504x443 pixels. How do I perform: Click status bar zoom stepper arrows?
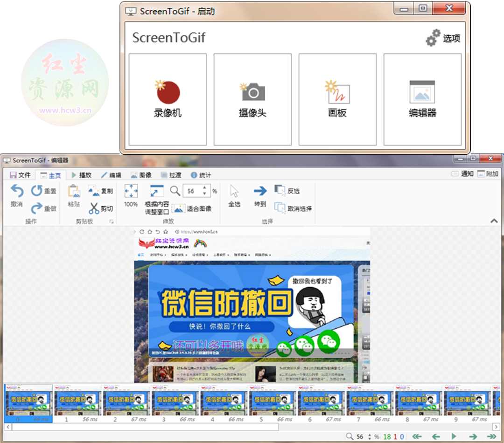point(369,436)
